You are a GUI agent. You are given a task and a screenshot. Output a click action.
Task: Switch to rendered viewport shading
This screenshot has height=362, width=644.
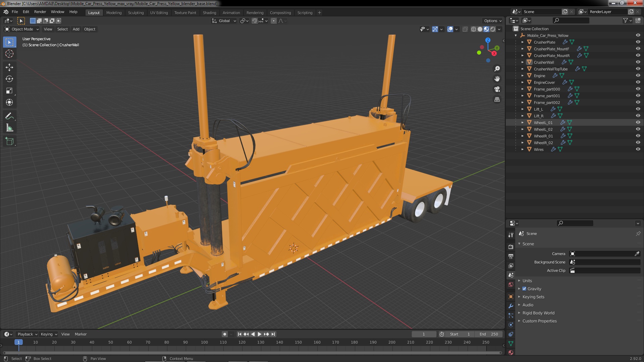click(x=493, y=29)
